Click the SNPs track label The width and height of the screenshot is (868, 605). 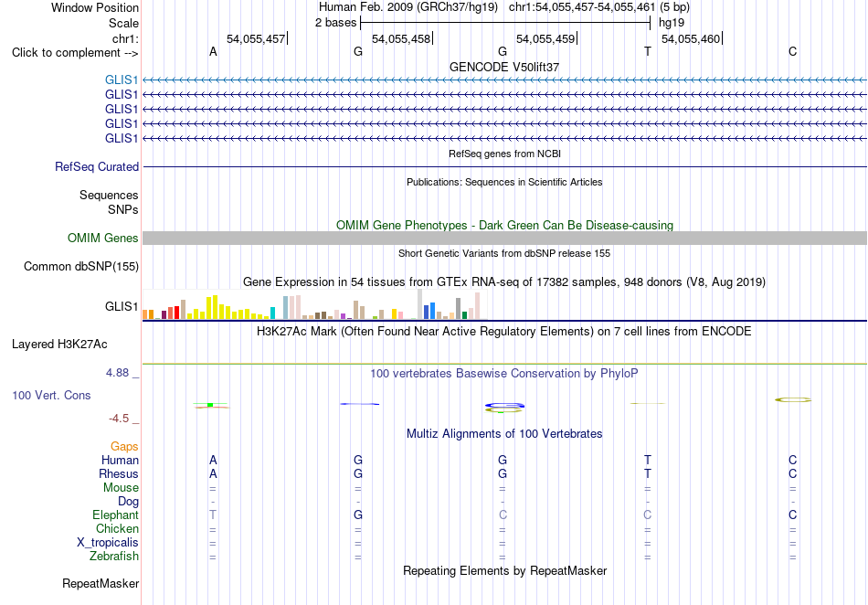pos(123,210)
